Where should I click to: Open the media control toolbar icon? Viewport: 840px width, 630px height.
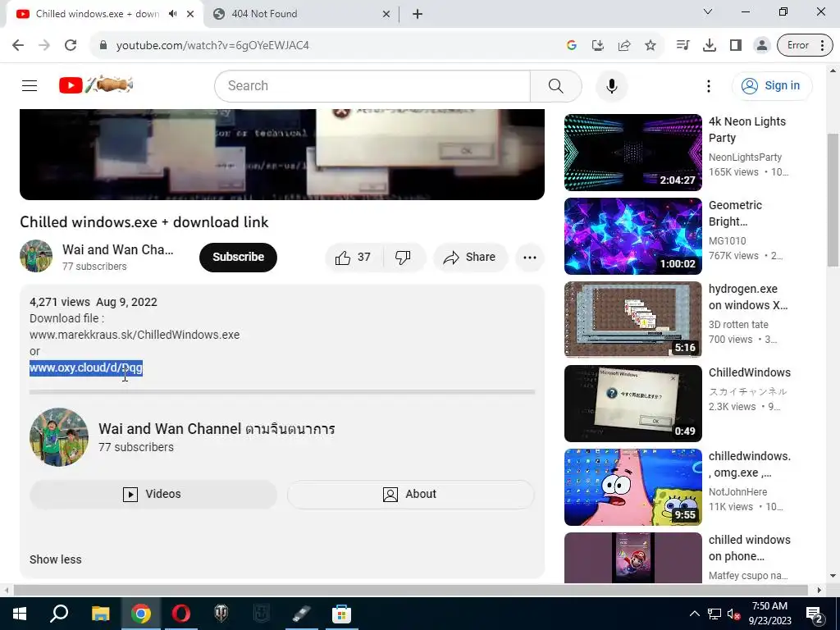click(682, 45)
